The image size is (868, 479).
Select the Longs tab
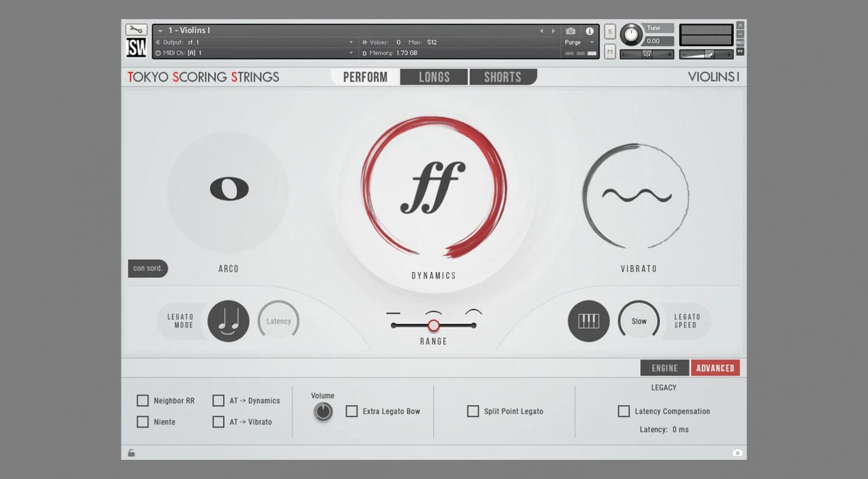pyautogui.click(x=434, y=77)
